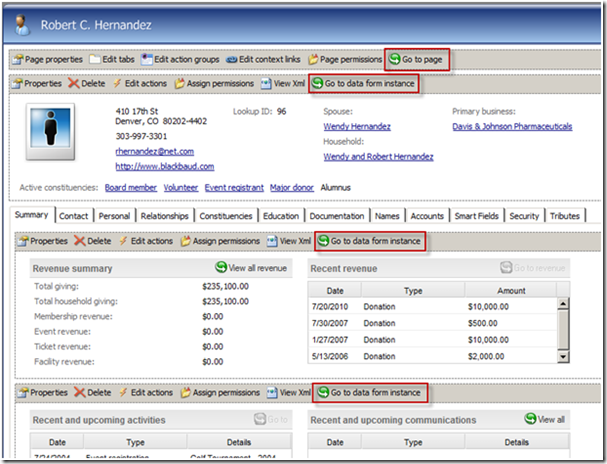Click View all in the communications panel
The height and width of the screenshot is (464, 607).
(x=545, y=420)
